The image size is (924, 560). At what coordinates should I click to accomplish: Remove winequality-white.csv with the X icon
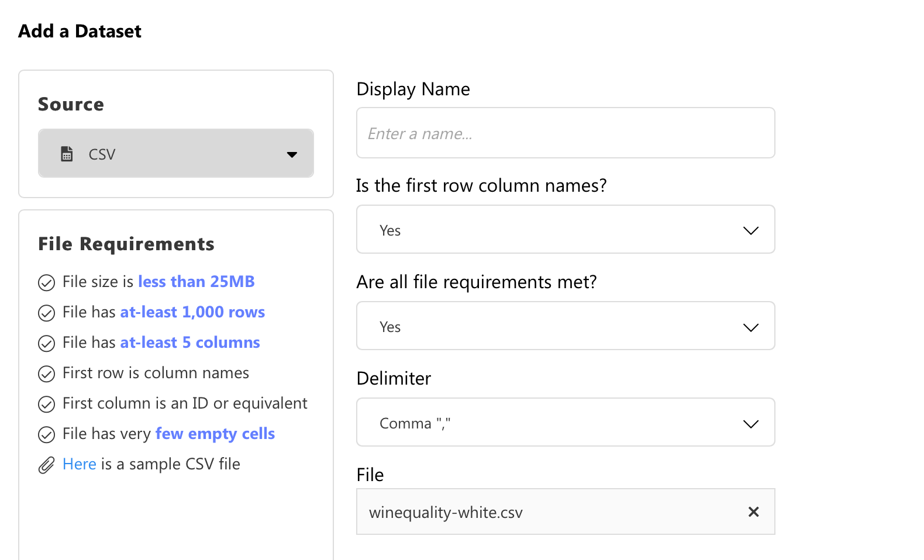pyautogui.click(x=753, y=512)
